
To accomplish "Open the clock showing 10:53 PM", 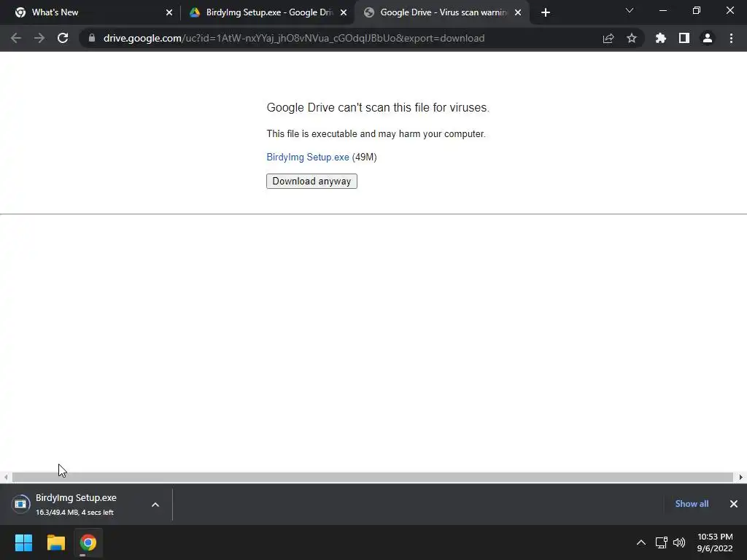I will [x=715, y=542].
